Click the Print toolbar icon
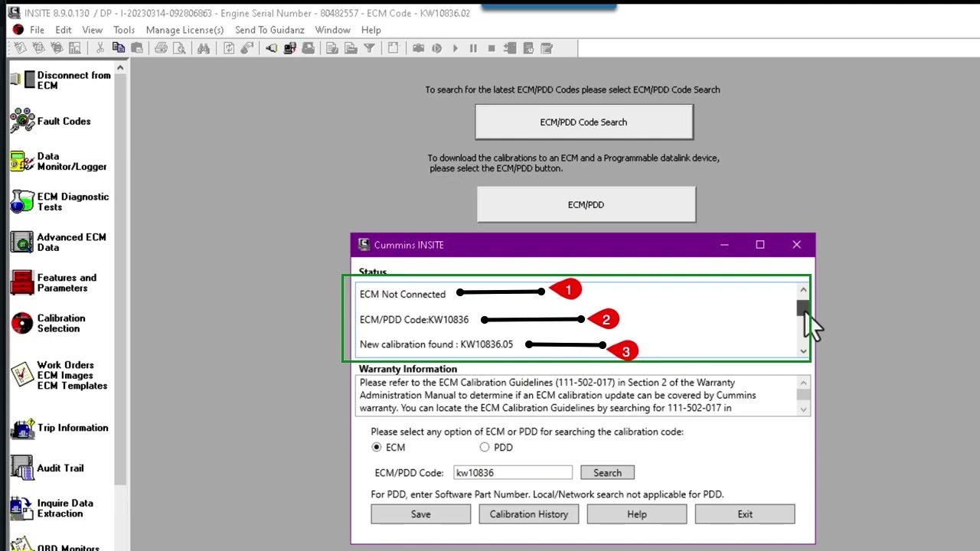 coord(161,48)
